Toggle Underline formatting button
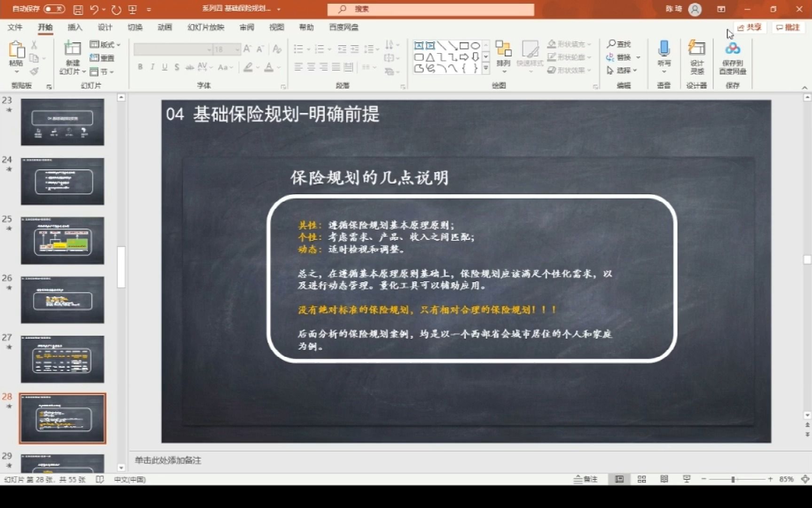 pos(164,67)
